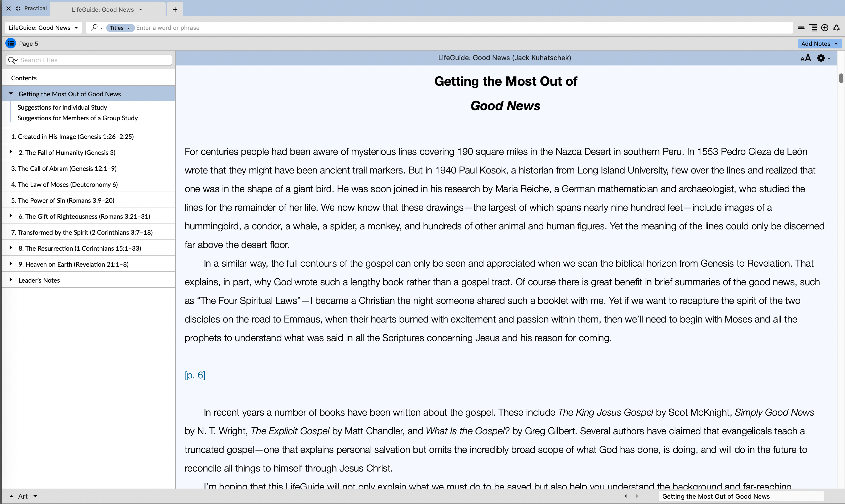845x504 pixels.
Task: Open 8. The Resurrection title
Action: [x=80, y=248]
